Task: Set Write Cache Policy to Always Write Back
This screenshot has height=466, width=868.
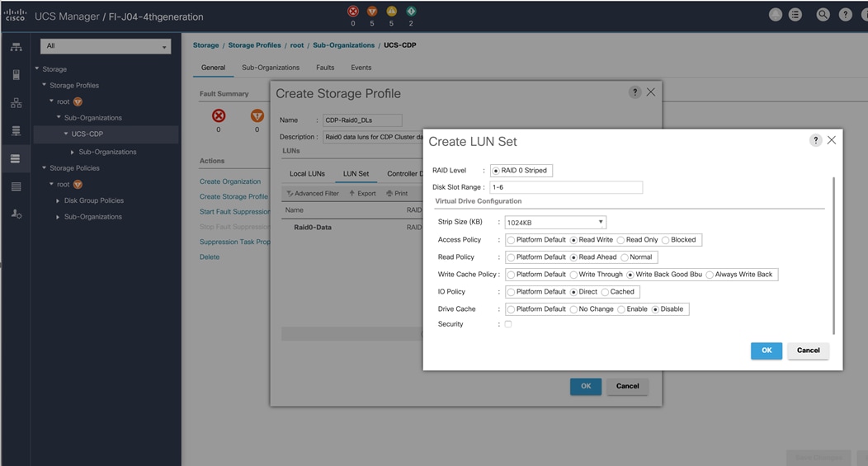Action: click(710, 275)
